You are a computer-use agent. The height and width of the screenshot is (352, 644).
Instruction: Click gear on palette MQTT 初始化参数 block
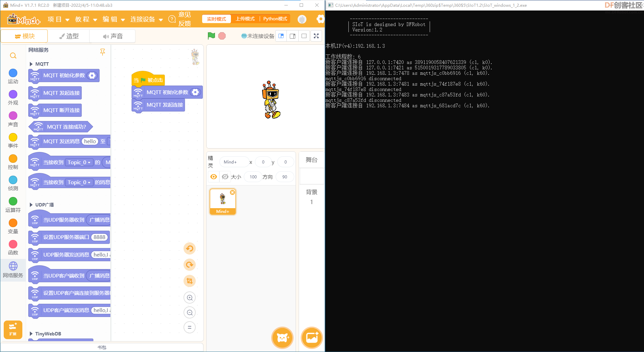coord(92,75)
